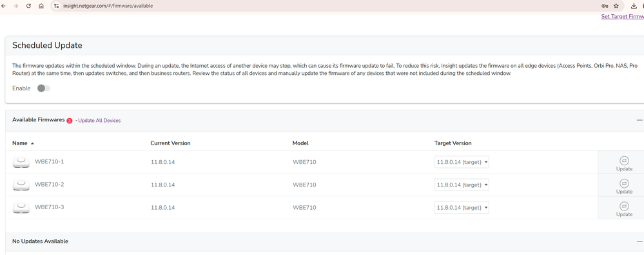
Task: Click current version 11.8.0.14 in WBE710-1 row
Action: click(x=162, y=162)
